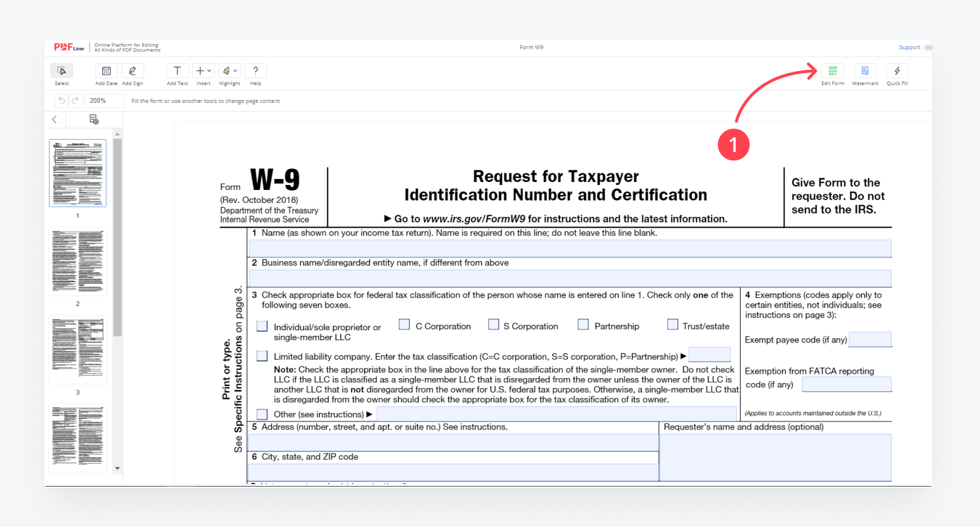
Task: Check the Other (see instructions) box
Action: click(x=262, y=414)
